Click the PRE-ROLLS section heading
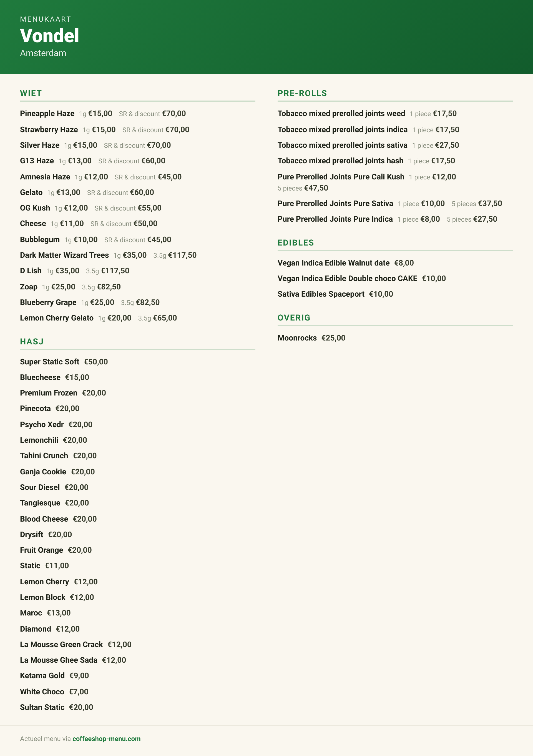This screenshot has height=756, width=533. (x=302, y=93)
